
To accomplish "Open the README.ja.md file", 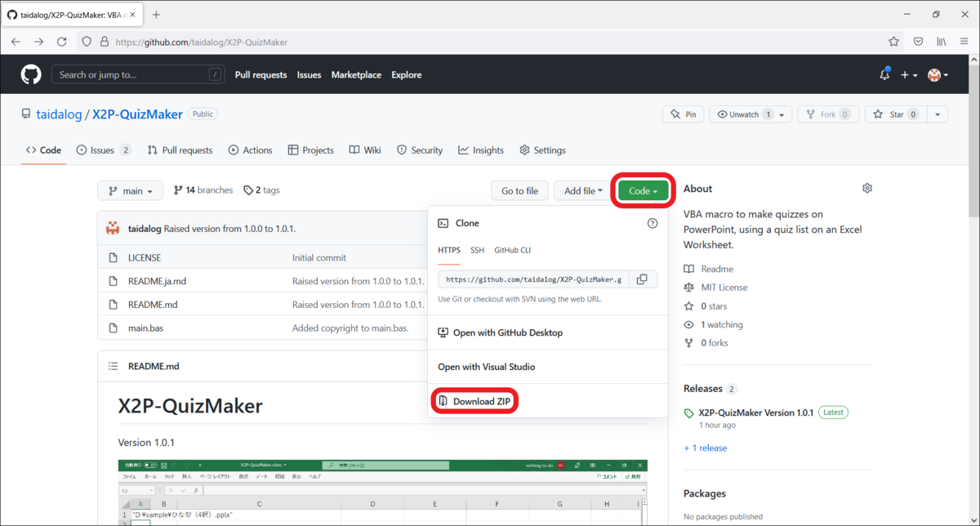I will (x=157, y=281).
